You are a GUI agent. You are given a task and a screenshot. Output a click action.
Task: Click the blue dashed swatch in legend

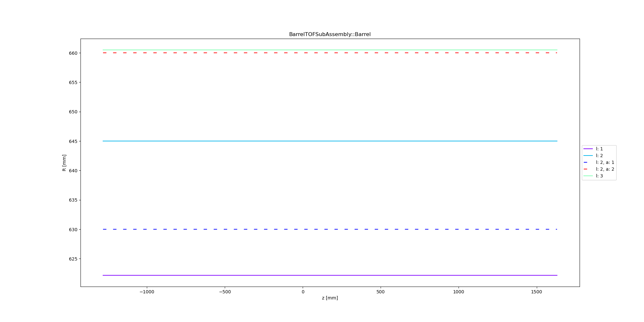point(588,162)
